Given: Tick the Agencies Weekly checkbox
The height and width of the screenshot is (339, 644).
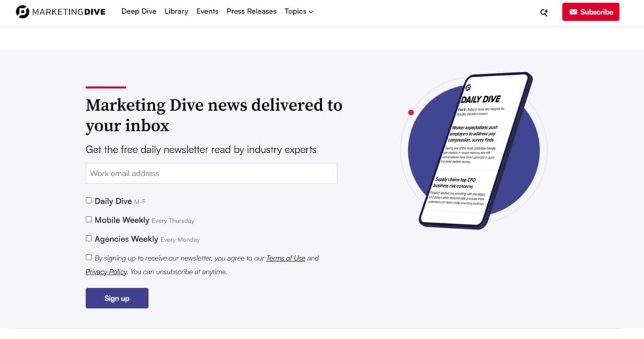Looking at the screenshot, I should [89, 238].
